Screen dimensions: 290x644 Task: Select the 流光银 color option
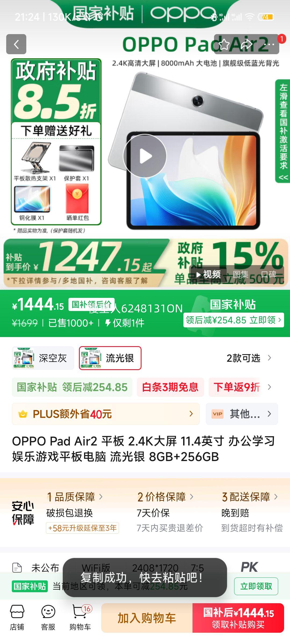pos(110,358)
